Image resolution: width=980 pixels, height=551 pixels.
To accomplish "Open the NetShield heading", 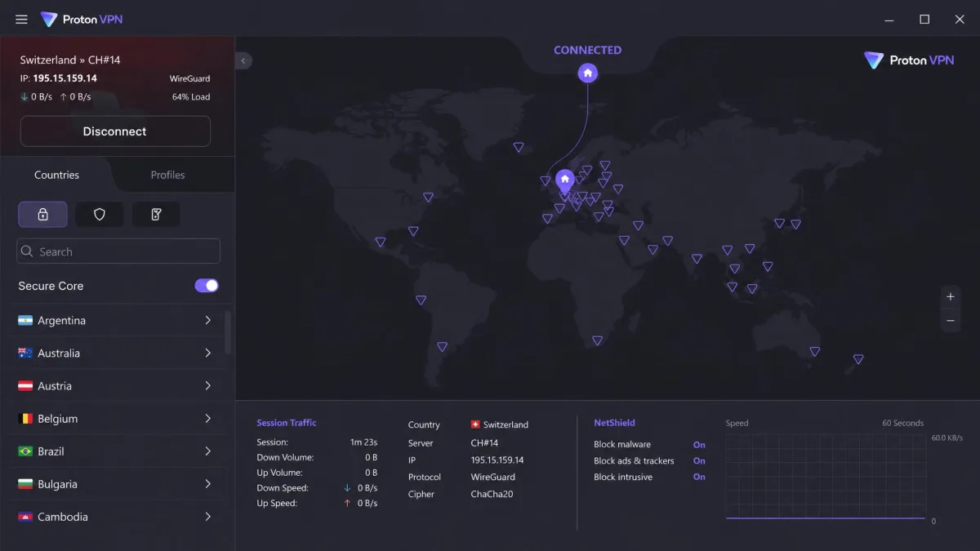I will point(614,423).
